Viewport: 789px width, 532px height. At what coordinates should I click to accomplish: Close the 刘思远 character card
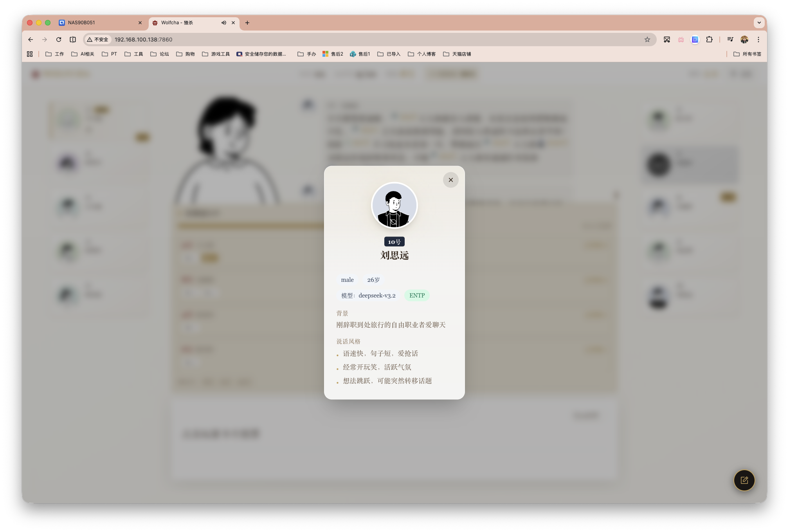tap(450, 180)
